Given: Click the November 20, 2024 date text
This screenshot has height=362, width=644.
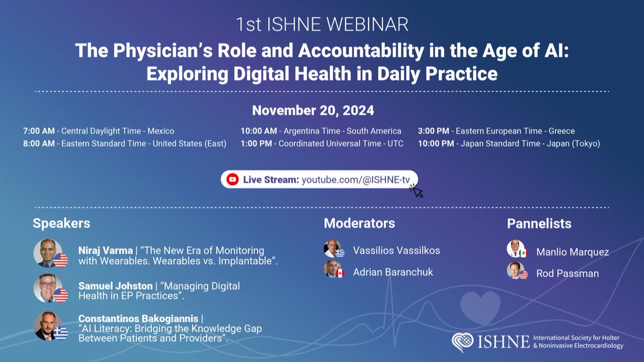Looking at the screenshot, I should pyautogui.click(x=313, y=110).
